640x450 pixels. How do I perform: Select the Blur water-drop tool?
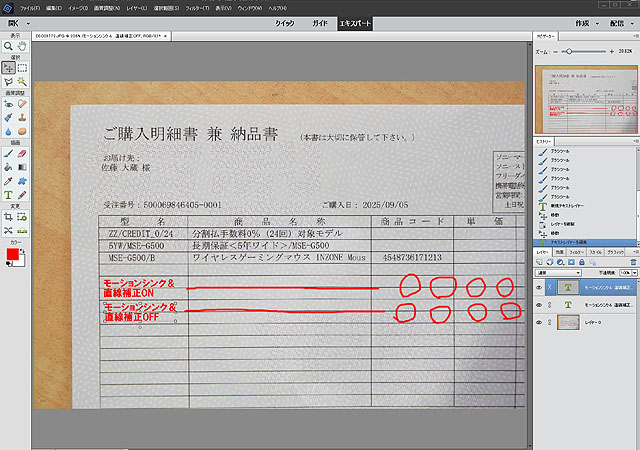pyautogui.click(x=8, y=131)
